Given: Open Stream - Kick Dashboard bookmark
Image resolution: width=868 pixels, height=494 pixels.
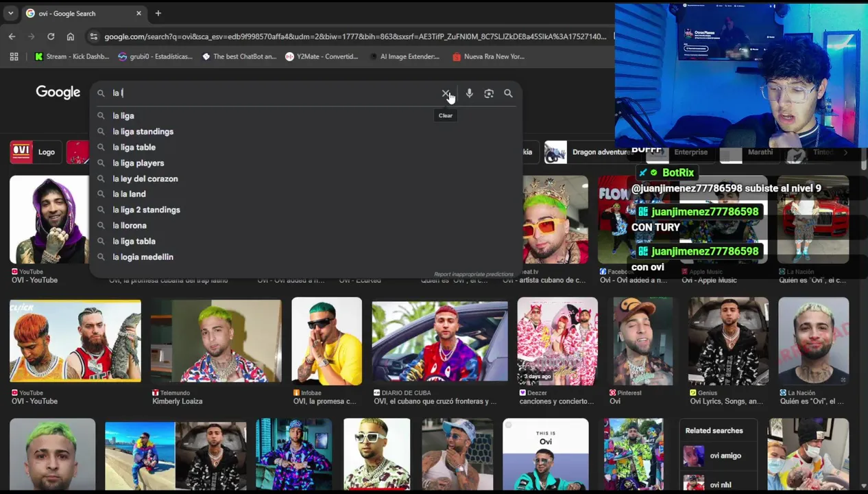Looking at the screenshot, I should tap(72, 56).
